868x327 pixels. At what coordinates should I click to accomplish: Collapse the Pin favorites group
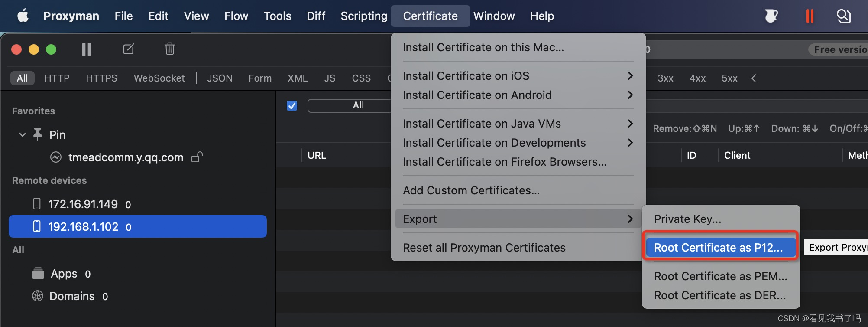click(23, 134)
